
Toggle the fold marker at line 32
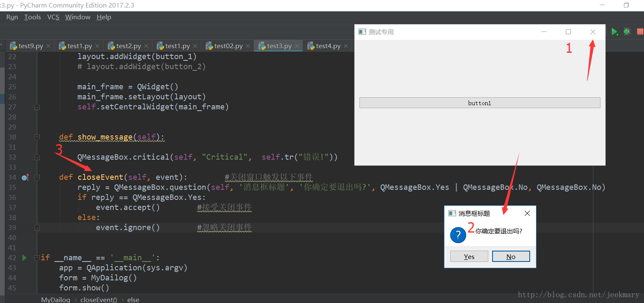click(37, 157)
